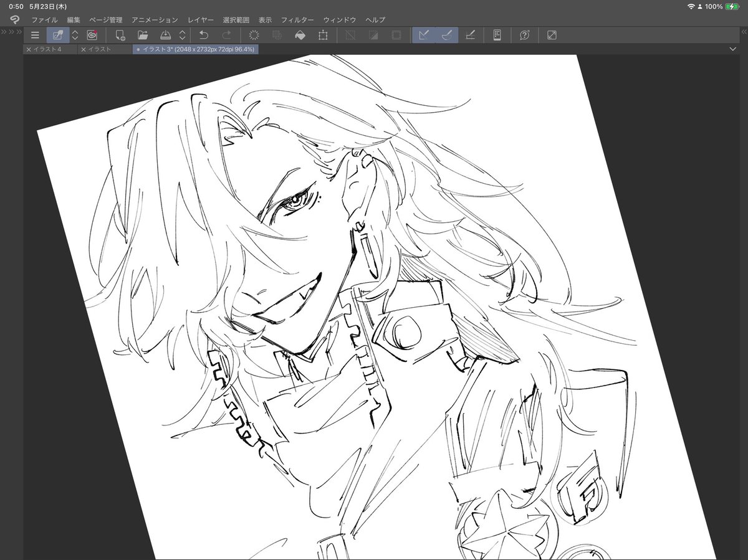Toggle Snap to Special Ruler
This screenshot has height=560, width=748.
[446, 35]
